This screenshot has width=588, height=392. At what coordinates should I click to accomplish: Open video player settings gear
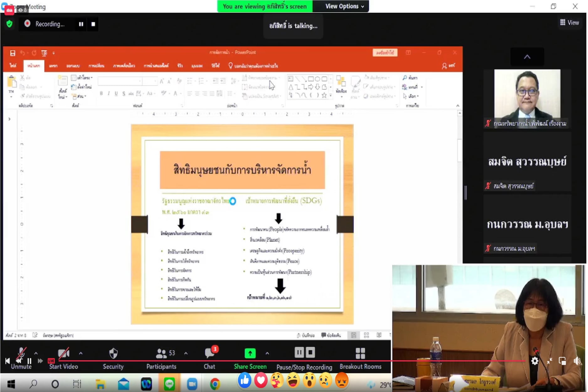tap(535, 361)
